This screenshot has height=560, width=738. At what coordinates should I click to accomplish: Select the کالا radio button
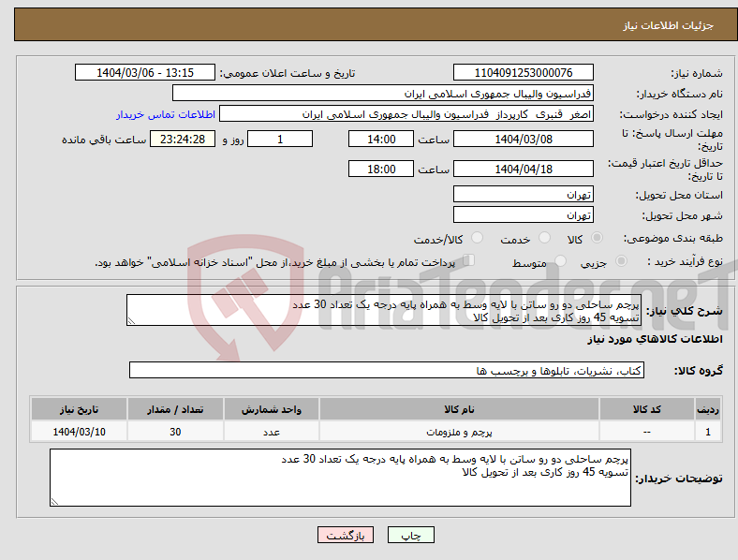point(597,238)
